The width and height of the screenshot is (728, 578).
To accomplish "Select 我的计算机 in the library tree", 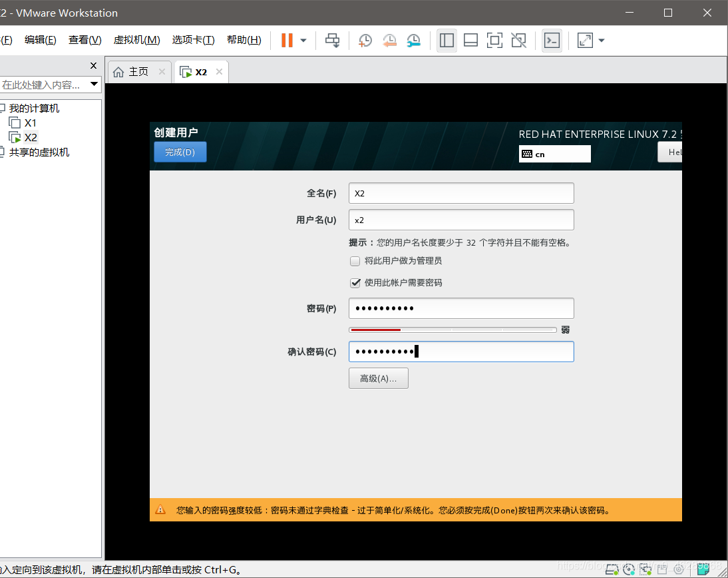I will point(34,109).
